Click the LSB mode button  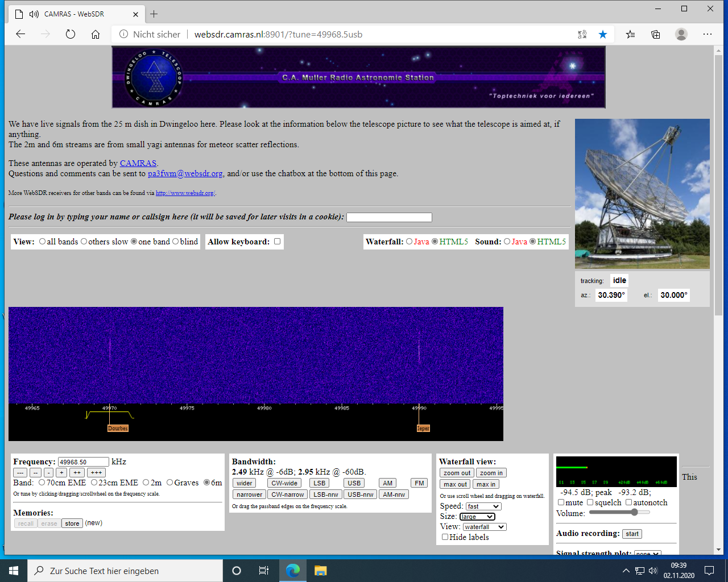pyautogui.click(x=320, y=483)
